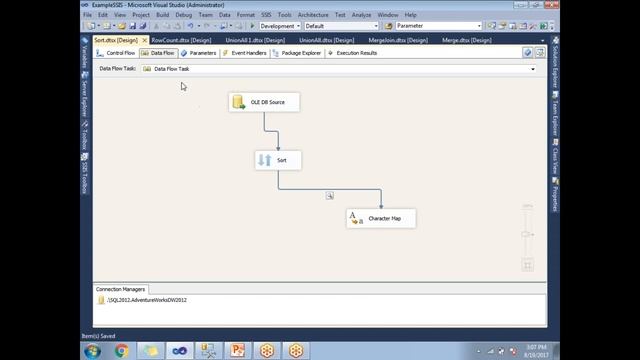Click the fit-view icon below the zoom slider
Image resolution: width=640 pixels, height=360 pixels.
tap(527, 265)
